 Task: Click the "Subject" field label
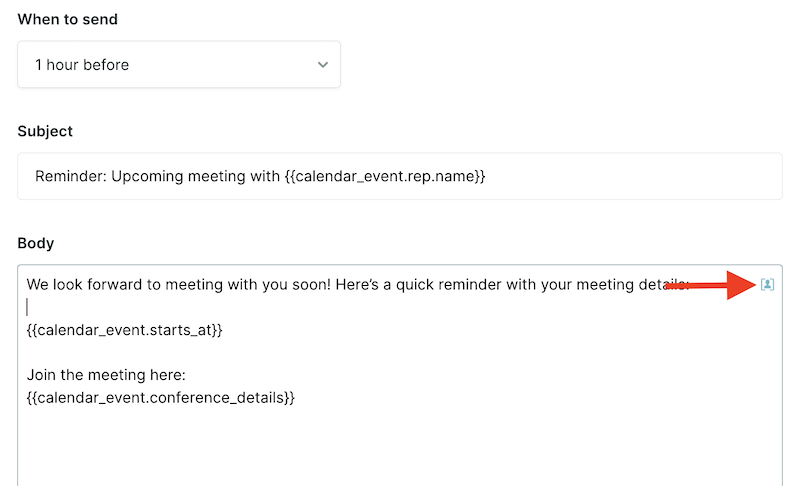(45, 131)
